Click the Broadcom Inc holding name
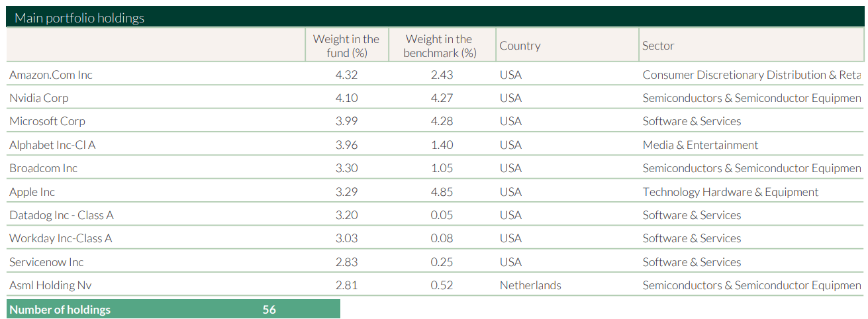Screen dimensions: 868x319 [x=43, y=168]
